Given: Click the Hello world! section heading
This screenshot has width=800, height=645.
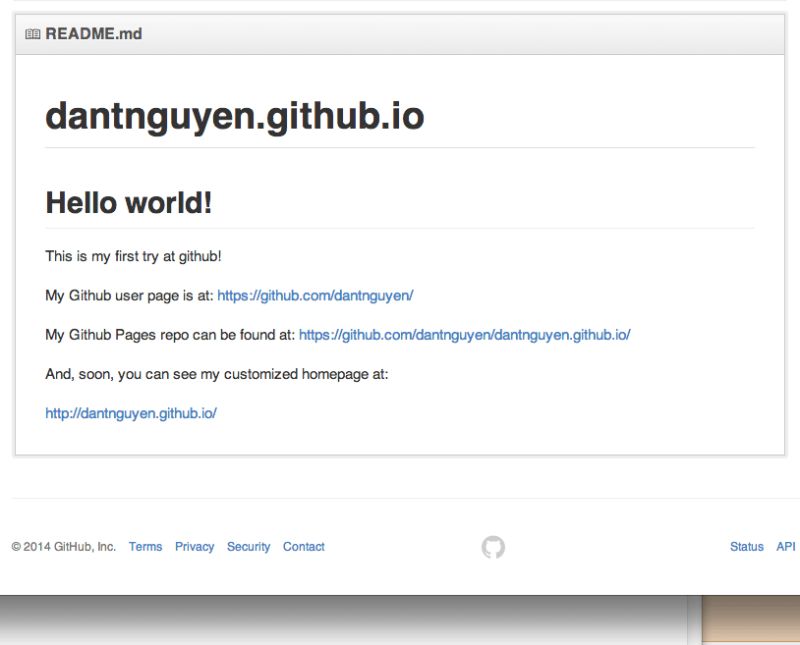Looking at the screenshot, I should pyautogui.click(x=128, y=202).
